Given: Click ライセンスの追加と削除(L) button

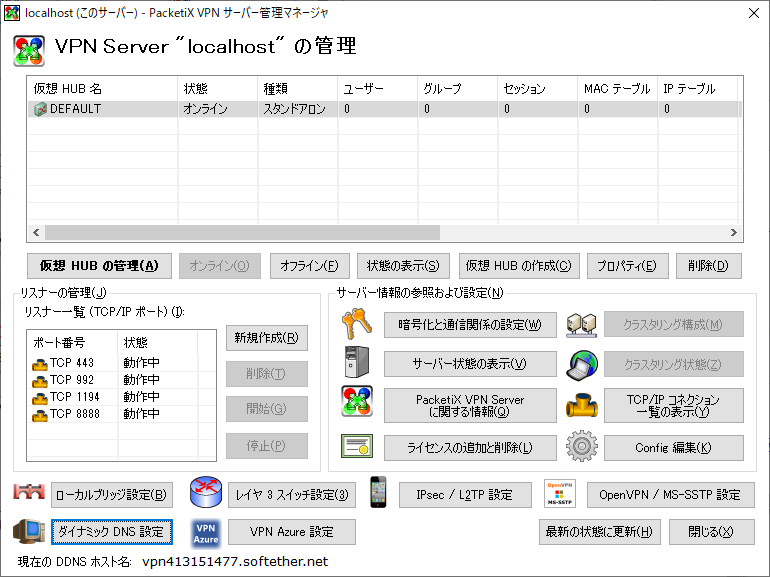Looking at the screenshot, I should tap(470, 447).
